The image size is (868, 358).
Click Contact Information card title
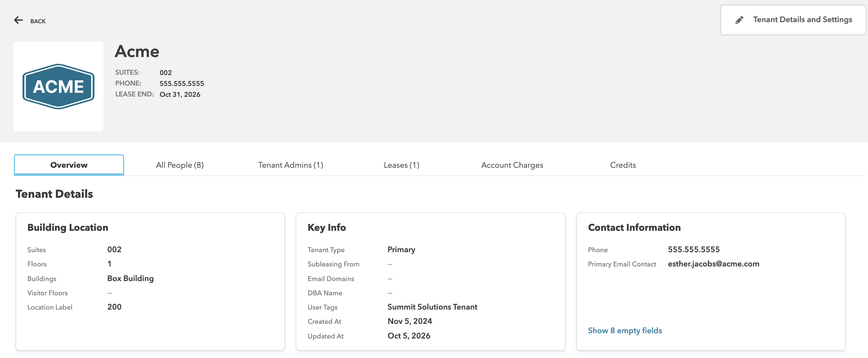pos(634,227)
